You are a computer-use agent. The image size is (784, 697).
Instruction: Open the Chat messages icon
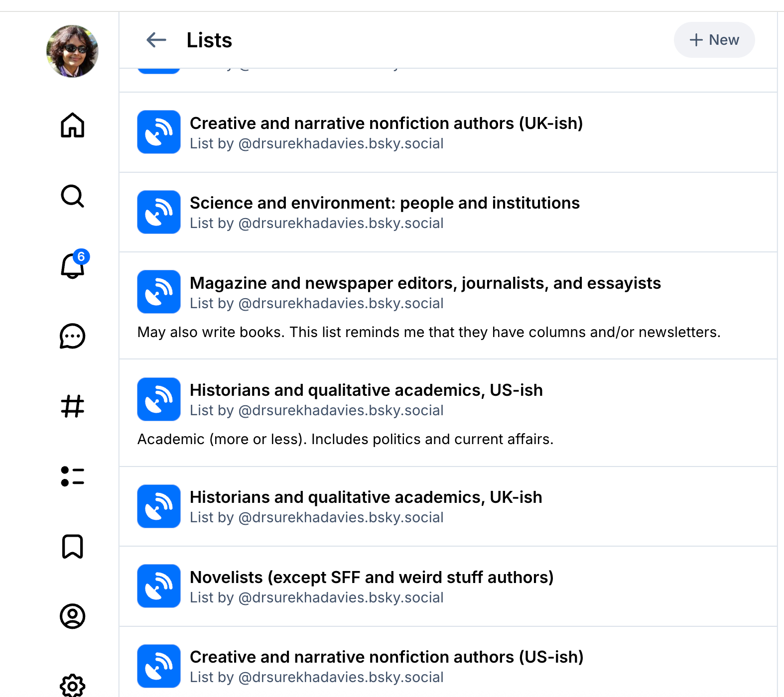pos(72,337)
